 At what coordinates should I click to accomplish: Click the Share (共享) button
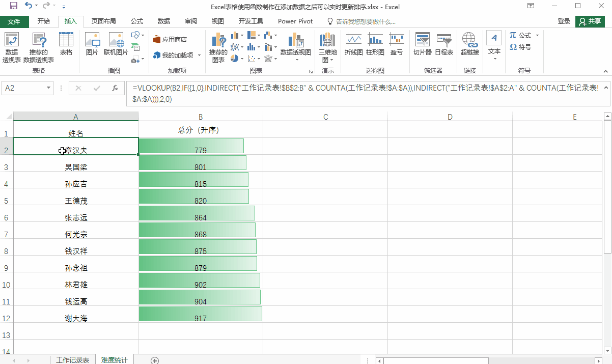(x=590, y=21)
